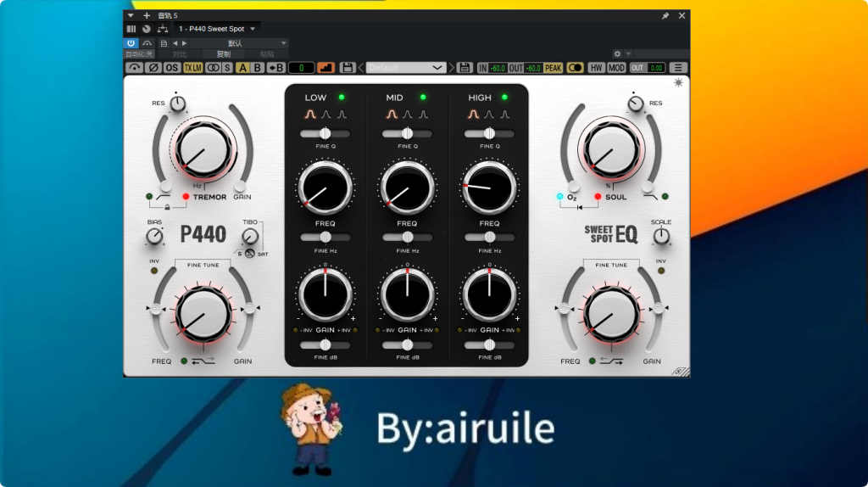This screenshot has width=868, height=487.
Task: Select preset slot B
Action: click(258, 68)
